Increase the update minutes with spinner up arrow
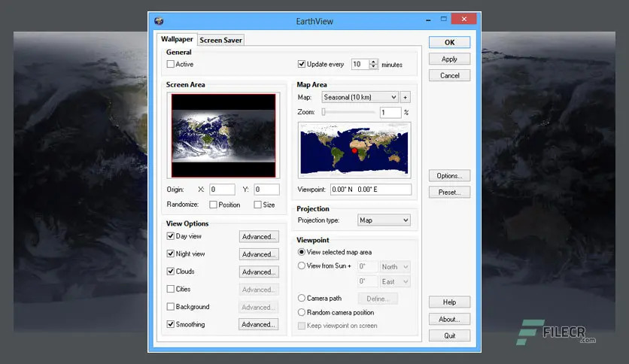 click(373, 62)
